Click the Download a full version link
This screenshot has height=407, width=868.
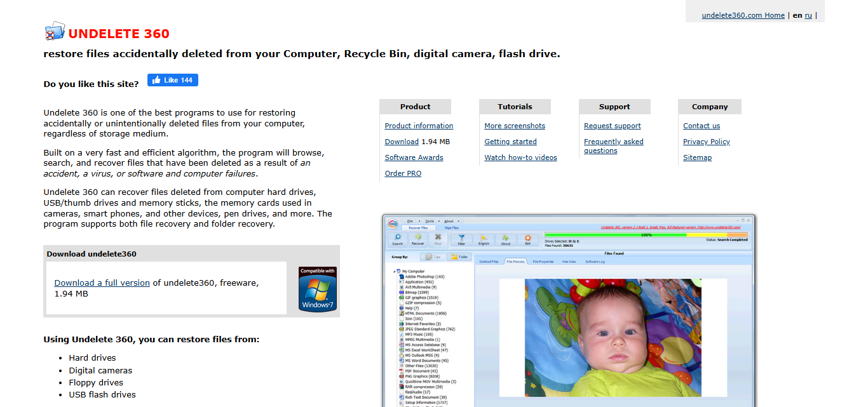click(x=102, y=283)
